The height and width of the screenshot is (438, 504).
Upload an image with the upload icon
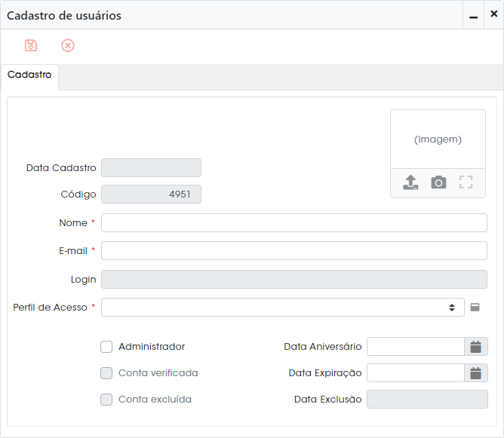410,182
